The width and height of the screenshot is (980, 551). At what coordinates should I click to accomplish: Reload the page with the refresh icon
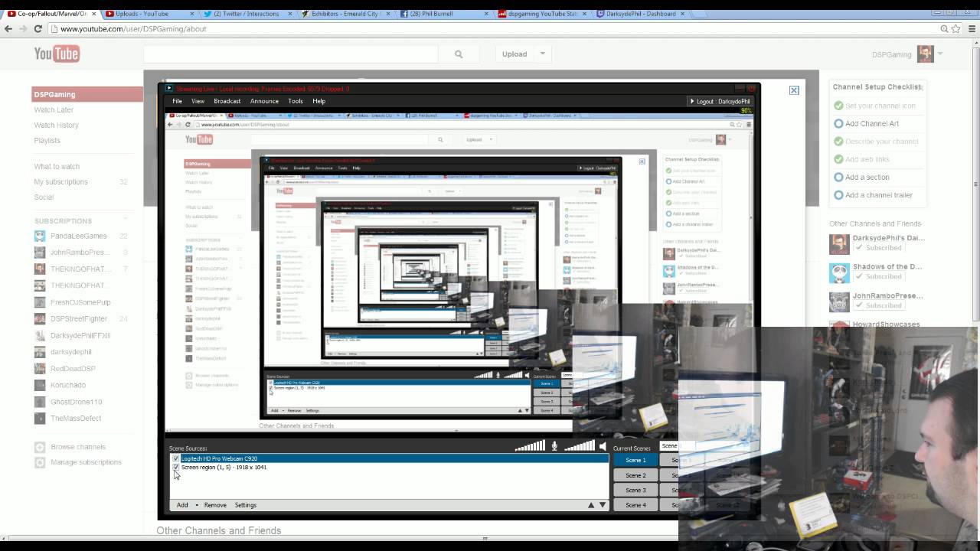tap(38, 29)
